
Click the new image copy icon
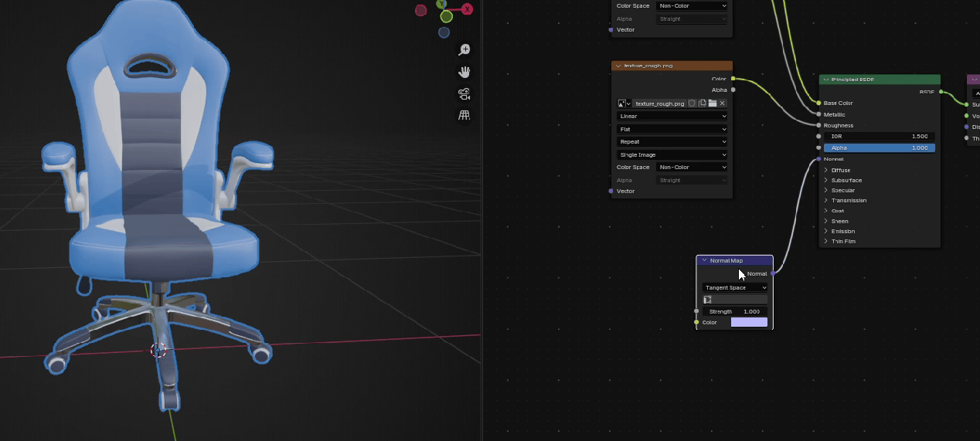(x=702, y=103)
